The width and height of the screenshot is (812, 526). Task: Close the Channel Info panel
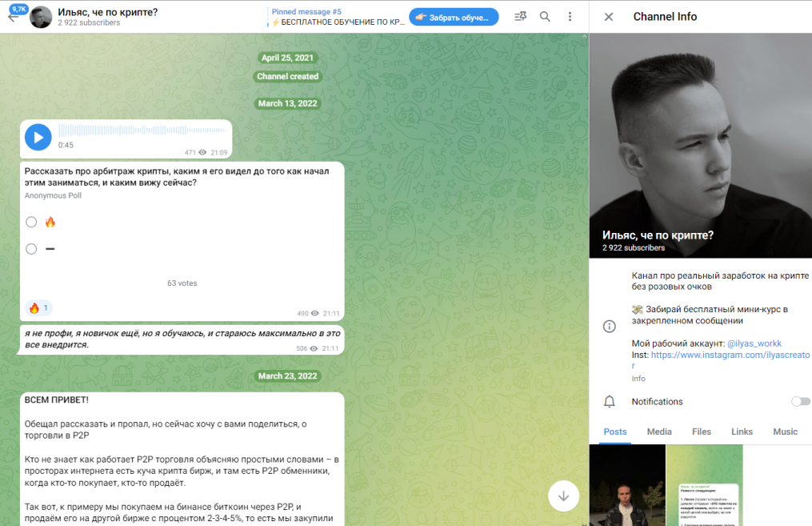[609, 17]
